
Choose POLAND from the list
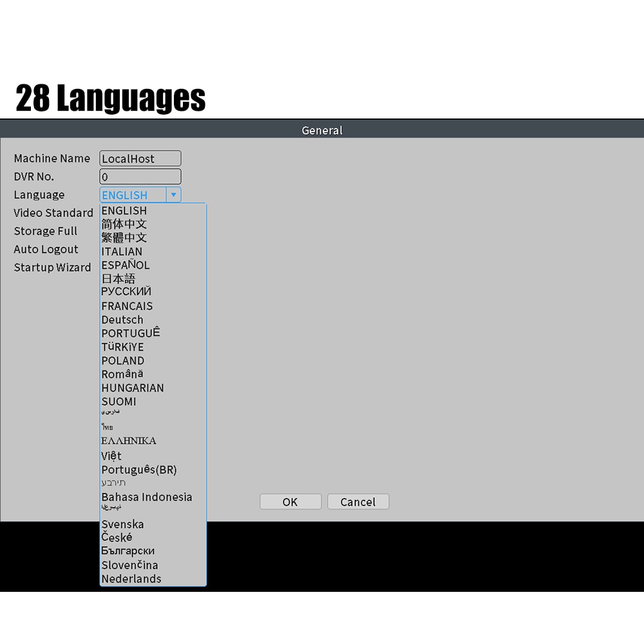pyautogui.click(x=153, y=361)
